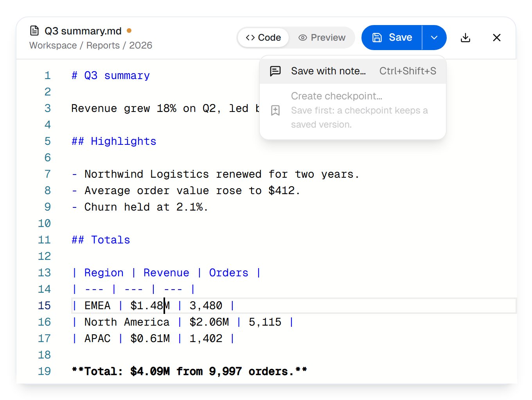This screenshot has height=400, width=532.
Task: Click line number 15 in gutter
Action: pyautogui.click(x=45, y=306)
